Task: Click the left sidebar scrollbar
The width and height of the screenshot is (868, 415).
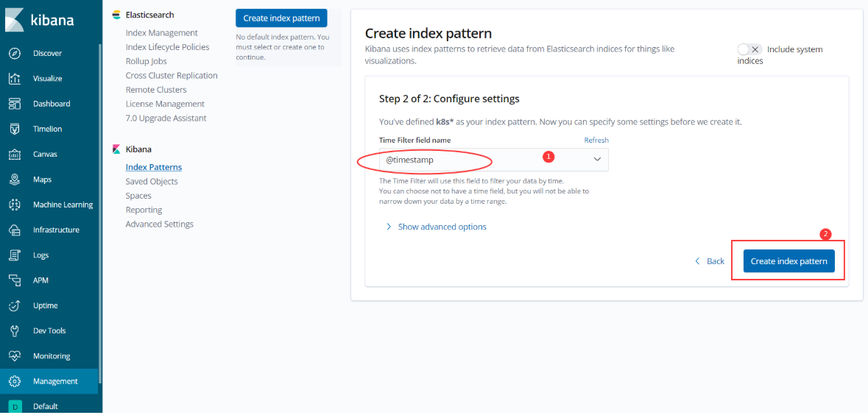Action: tap(99, 214)
